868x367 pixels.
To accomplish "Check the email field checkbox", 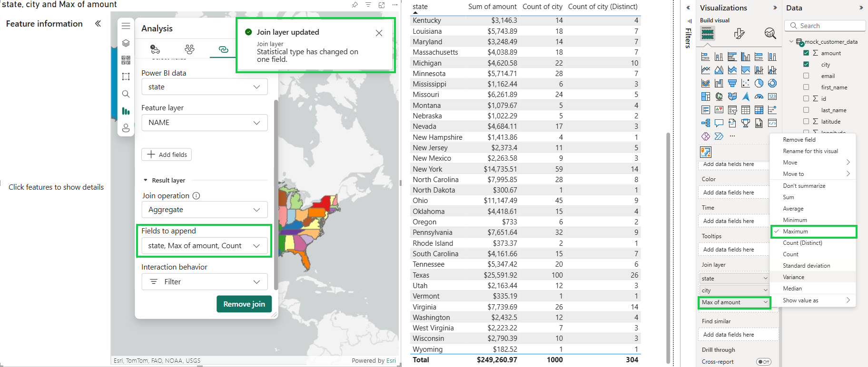I will coord(806,76).
